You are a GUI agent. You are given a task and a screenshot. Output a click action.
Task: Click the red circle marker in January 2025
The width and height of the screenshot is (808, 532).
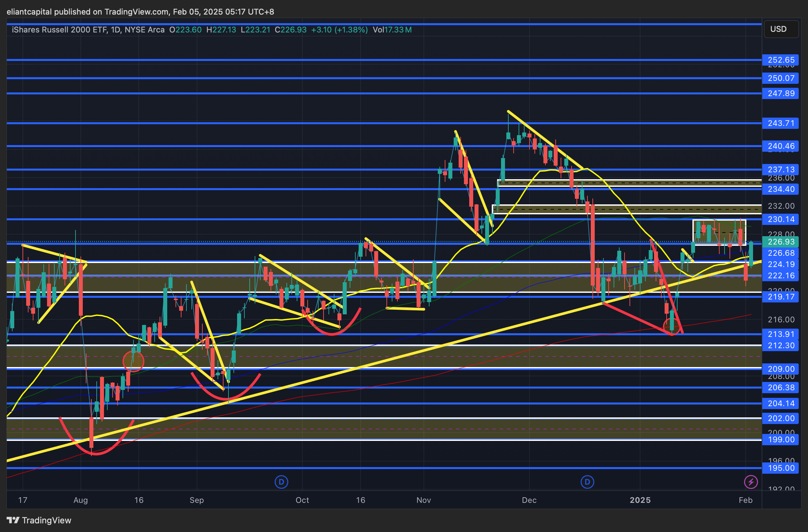click(x=672, y=326)
